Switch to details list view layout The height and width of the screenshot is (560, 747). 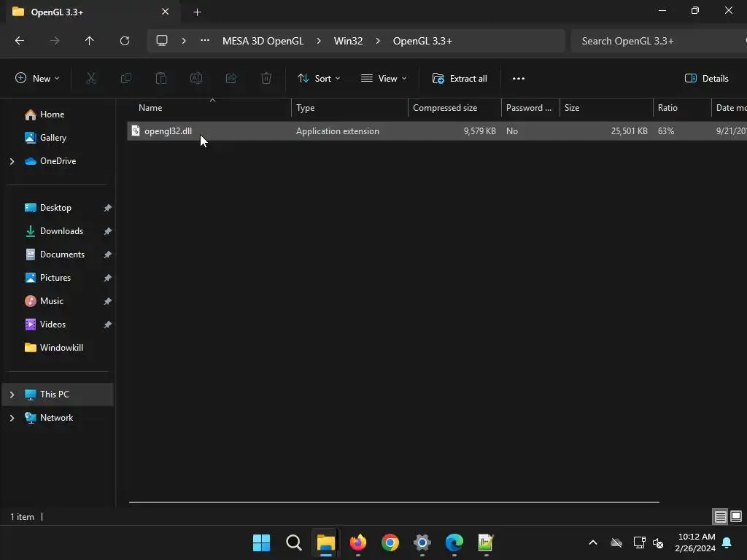point(720,516)
